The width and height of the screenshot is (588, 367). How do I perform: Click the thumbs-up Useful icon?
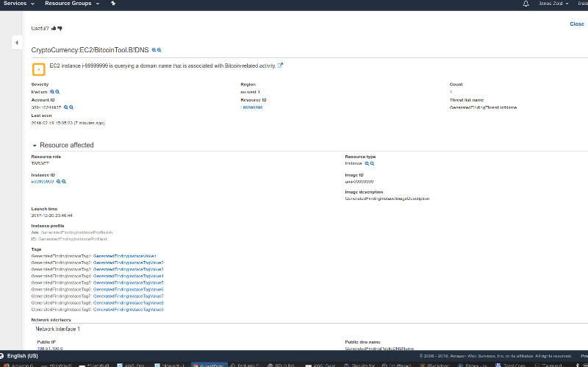tap(54, 28)
